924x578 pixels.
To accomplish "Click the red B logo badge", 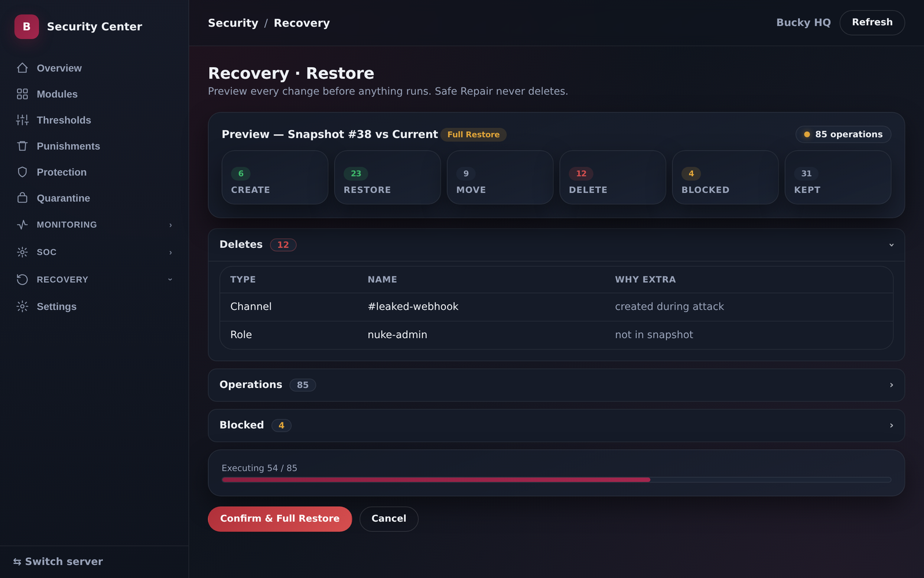I will (27, 27).
